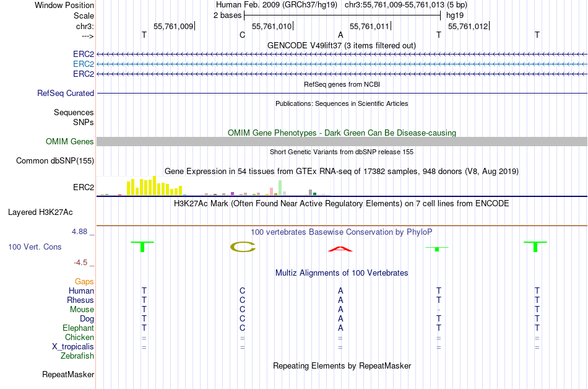Viewport: 588px width, 389px height.
Task: Click coordinate label 55,761,010
Action: (x=272, y=26)
